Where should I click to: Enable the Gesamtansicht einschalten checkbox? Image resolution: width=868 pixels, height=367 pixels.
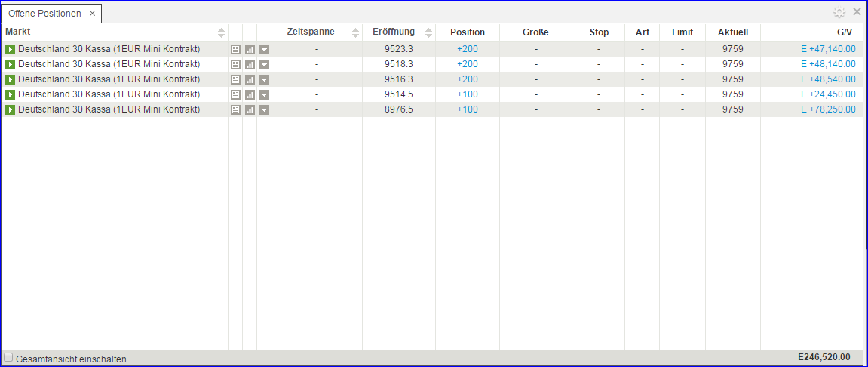[x=8, y=358]
